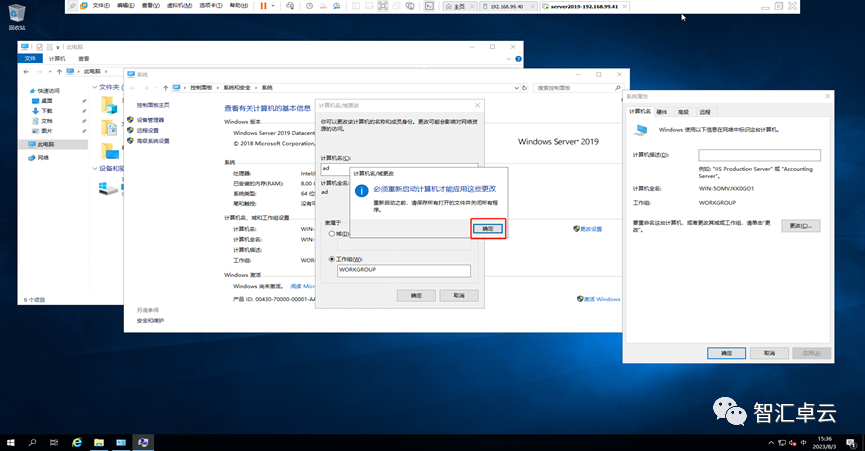This screenshot has height=451, width=865.
Task: Click 更改设置 shield link
Action: tap(591, 229)
